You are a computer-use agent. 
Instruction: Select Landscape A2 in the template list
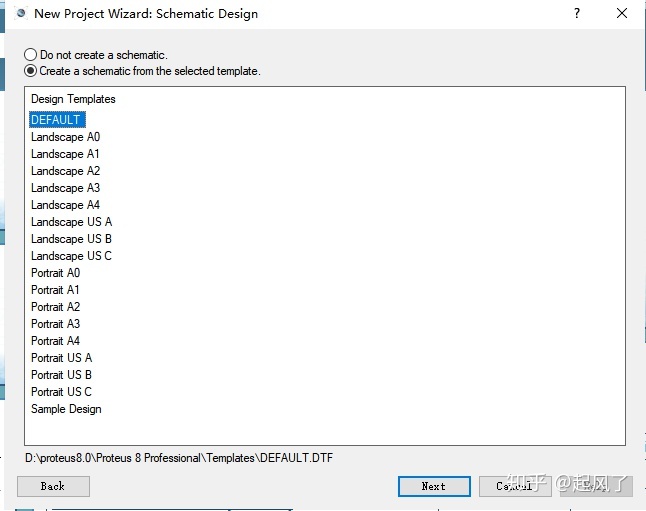coord(66,171)
